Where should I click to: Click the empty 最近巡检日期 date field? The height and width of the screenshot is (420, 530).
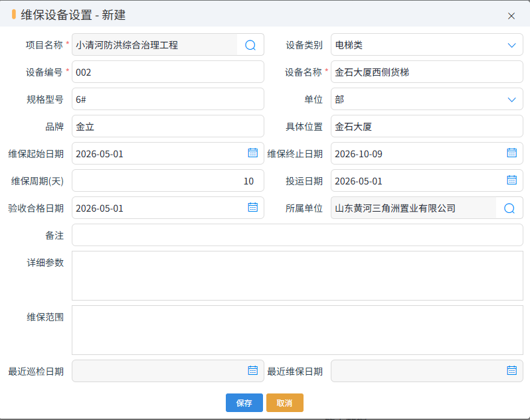[x=167, y=371]
